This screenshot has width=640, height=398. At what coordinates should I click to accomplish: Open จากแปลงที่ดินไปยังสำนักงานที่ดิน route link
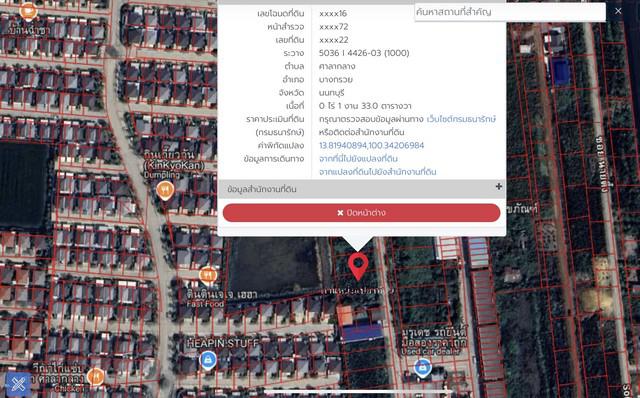coord(378,172)
